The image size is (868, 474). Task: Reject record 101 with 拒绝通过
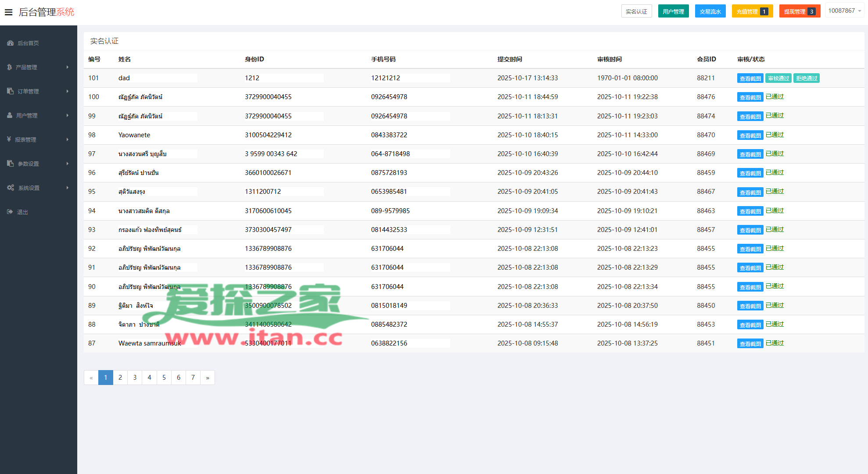pyautogui.click(x=807, y=78)
